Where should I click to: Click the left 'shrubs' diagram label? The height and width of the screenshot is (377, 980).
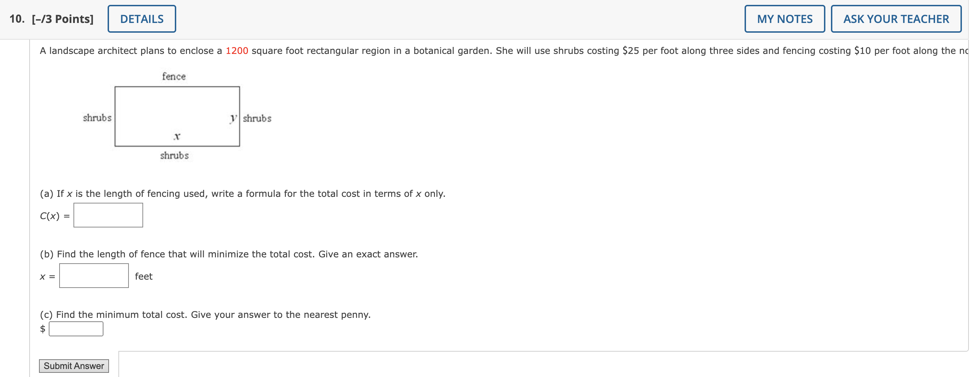pos(97,118)
